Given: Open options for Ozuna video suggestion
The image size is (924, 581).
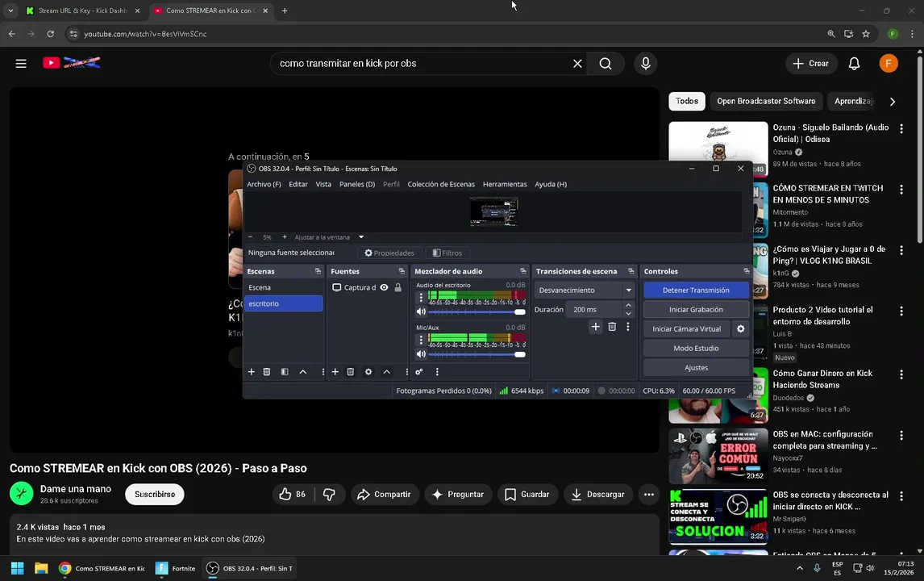Looking at the screenshot, I should pyautogui.click(x=901, y=128).
